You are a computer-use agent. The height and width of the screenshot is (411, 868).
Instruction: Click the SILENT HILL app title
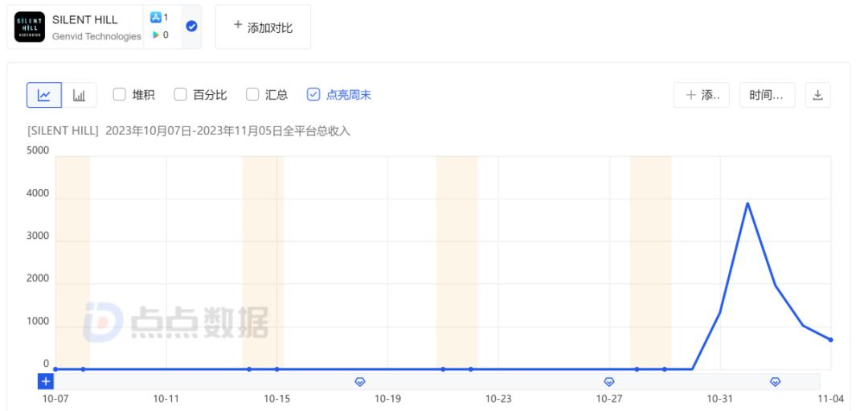[x=84, y=19]
